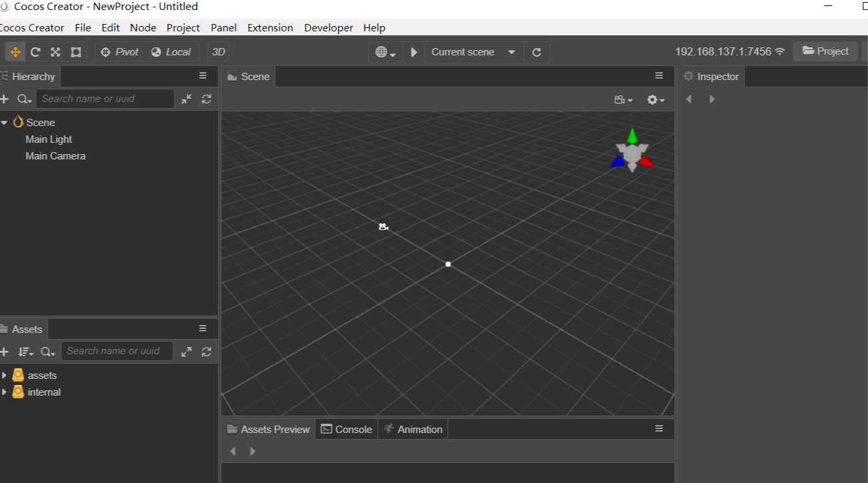Select the internal folder row
The image size is (868, 483).
(x=109, y=392)
